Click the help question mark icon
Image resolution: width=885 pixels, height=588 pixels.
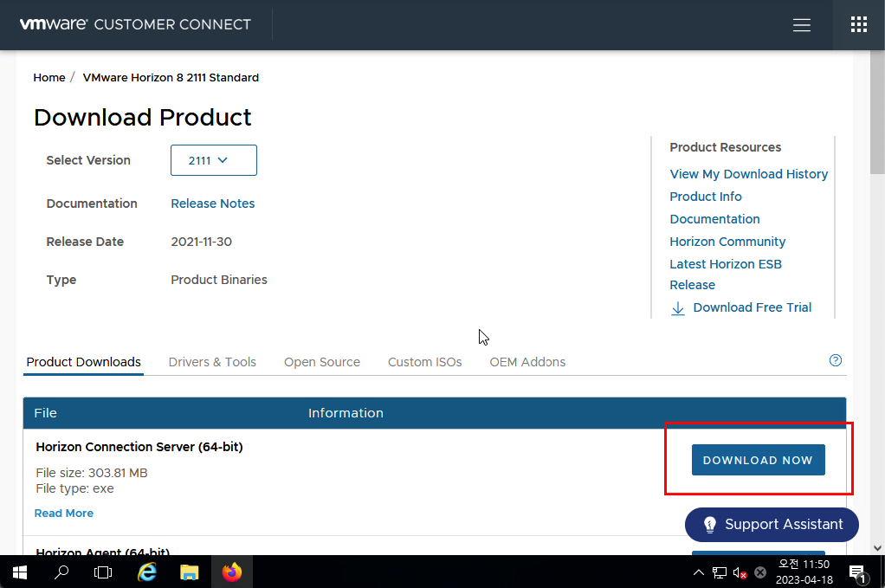pyautogui.click(x=836, y=360)
